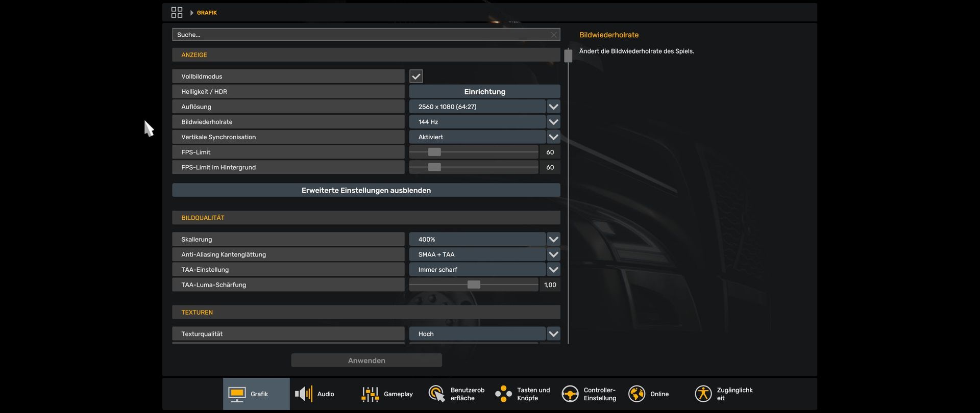Image resolution: width=980 pixels, height=413 pixels.
Task: Expand the Anti-Aliasing Kantenglättung dropdown arrow
Action: point(553,254)
